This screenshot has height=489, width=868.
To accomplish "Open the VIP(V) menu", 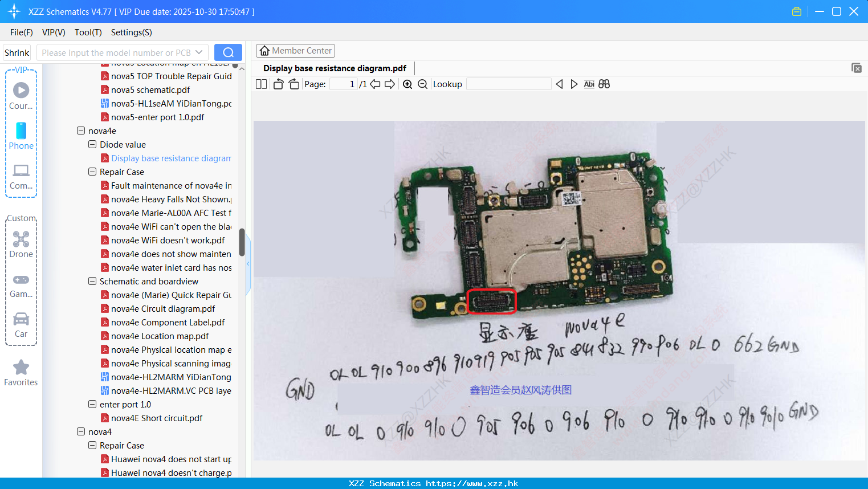I will 54,32.
